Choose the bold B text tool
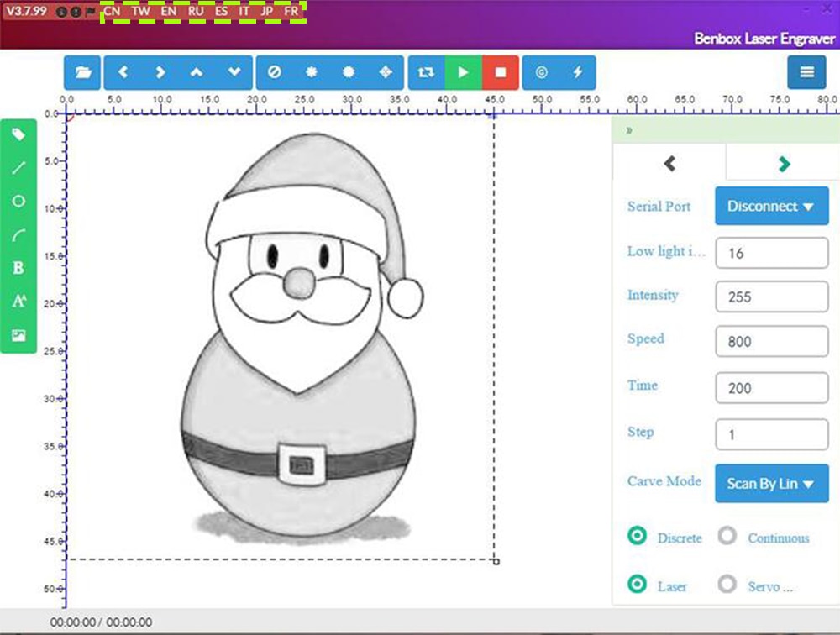840x635 pixels. pyautogui.click(x=18, y=268)
